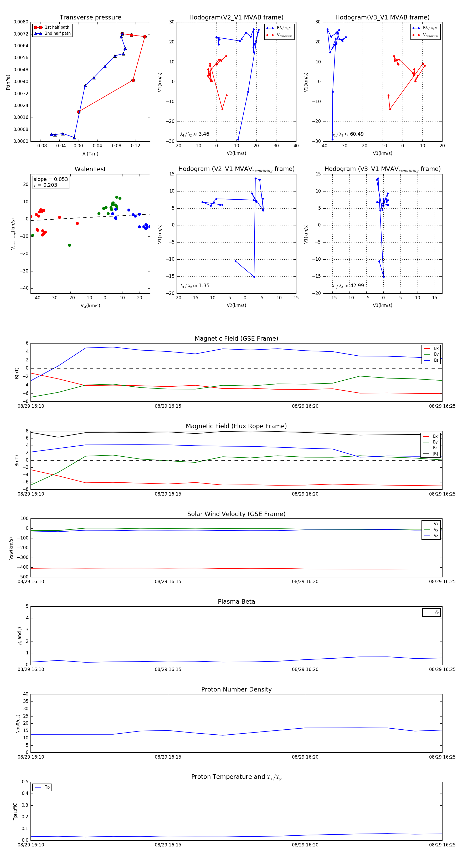Select the Vx legend entry in solar wind plot
Viewport: 473px width, 868px height.
(x=431, y=524)
